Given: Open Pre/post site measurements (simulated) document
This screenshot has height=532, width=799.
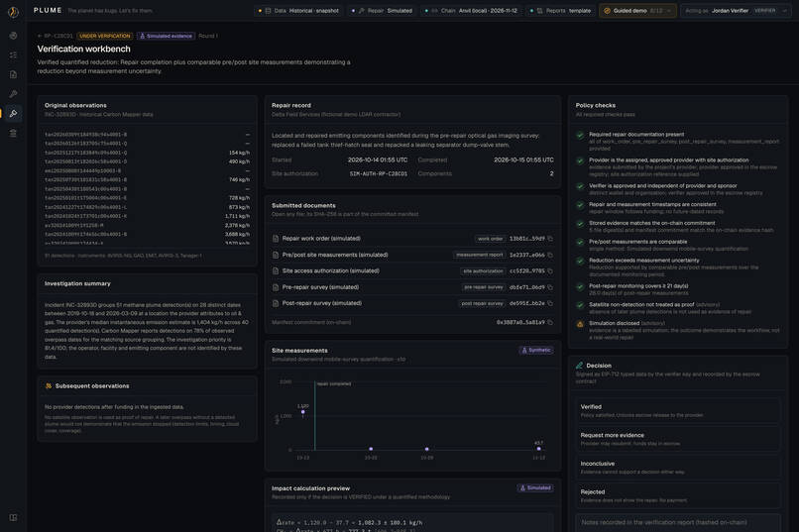Looking at the screenshot, I should click(x=335, y=255).
